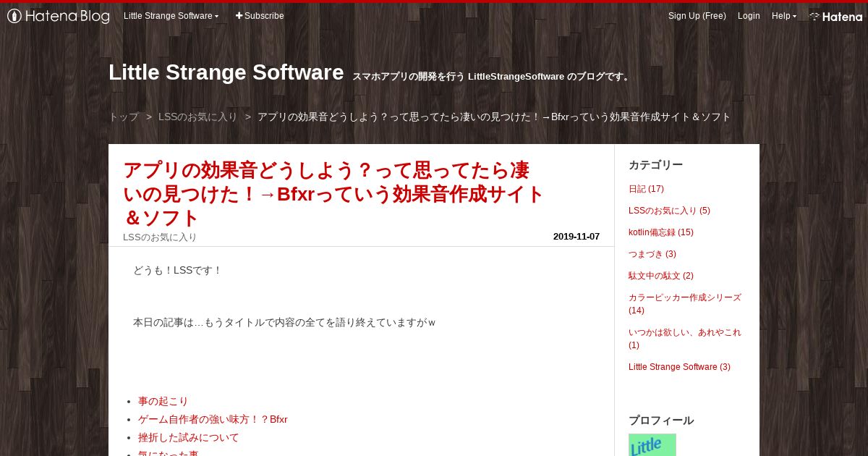Open the Little profile image thumbnail
The height and width of the screenshot is (456, 868).
tap(652, 444)
